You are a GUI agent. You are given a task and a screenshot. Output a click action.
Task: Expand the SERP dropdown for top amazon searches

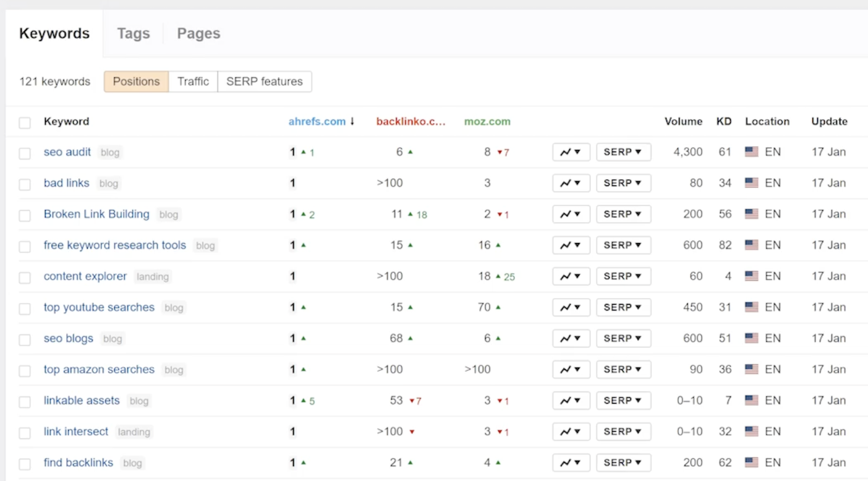pos(624,369)
